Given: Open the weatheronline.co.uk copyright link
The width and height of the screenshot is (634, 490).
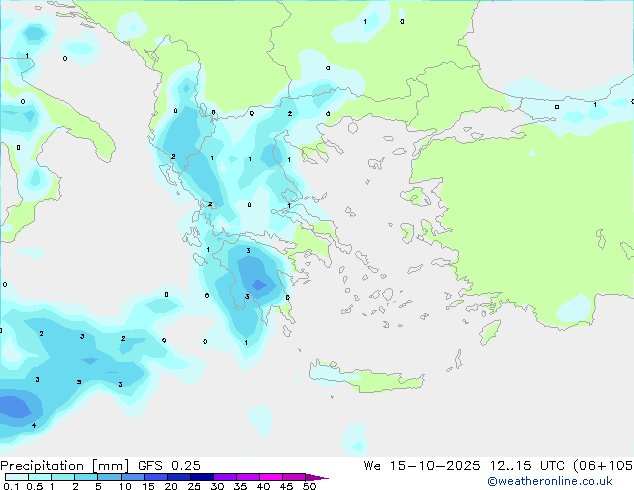Looking at the screenshot, I should 550,481.
